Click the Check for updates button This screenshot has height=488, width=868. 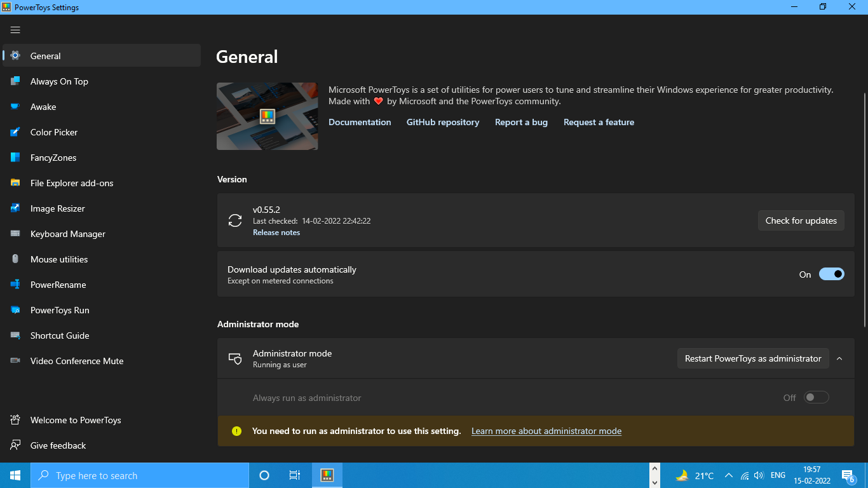point(801,220)
